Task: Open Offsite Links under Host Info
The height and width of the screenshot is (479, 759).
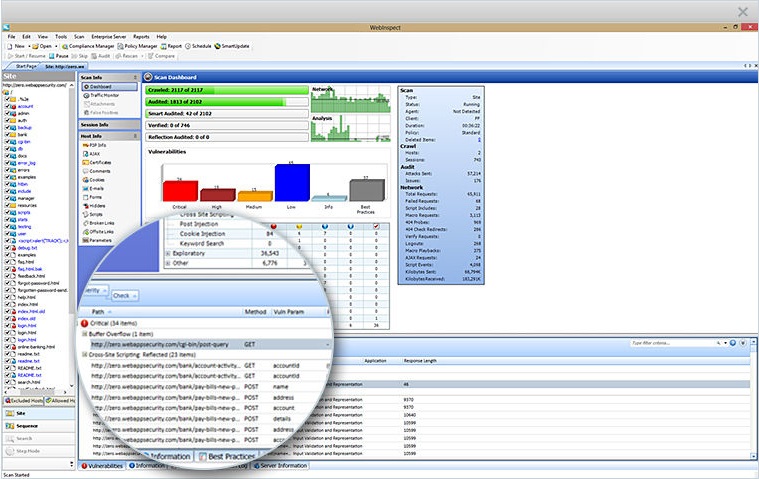Action: (98, 232)
